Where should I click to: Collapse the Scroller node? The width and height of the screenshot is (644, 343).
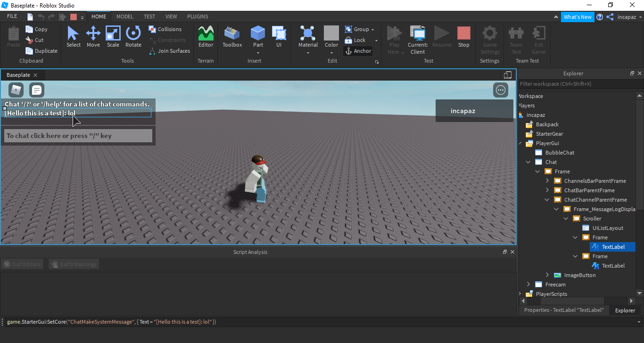click(x=566, y=219)
